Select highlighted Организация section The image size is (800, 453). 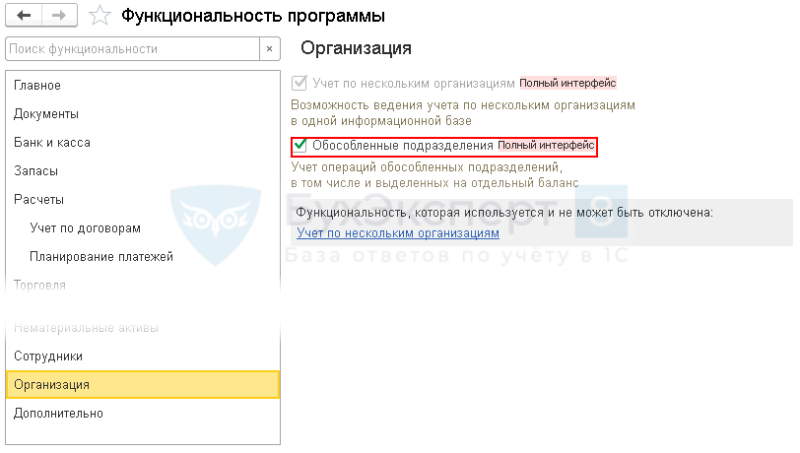tap(143, 385)
